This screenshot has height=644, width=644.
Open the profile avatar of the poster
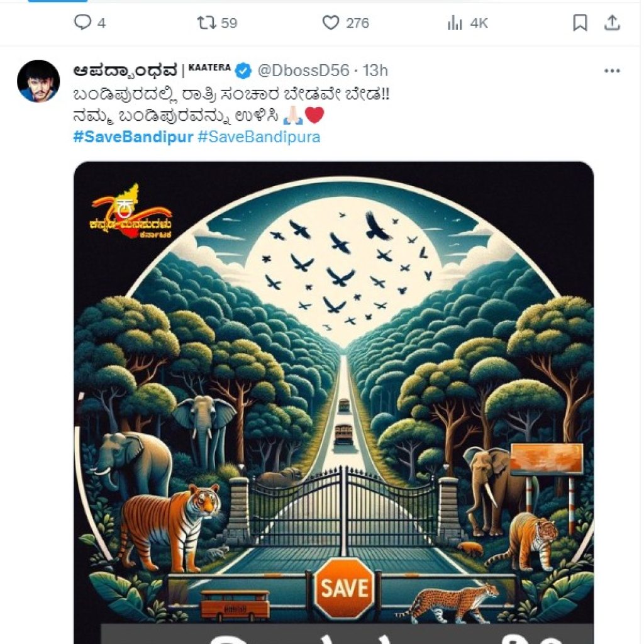38,81
